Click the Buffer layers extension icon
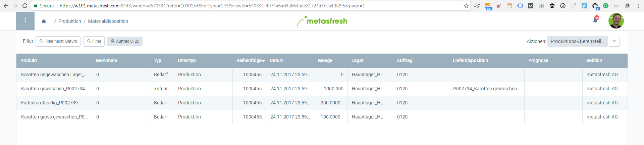 pyautogui.click(x=552, y=6)
